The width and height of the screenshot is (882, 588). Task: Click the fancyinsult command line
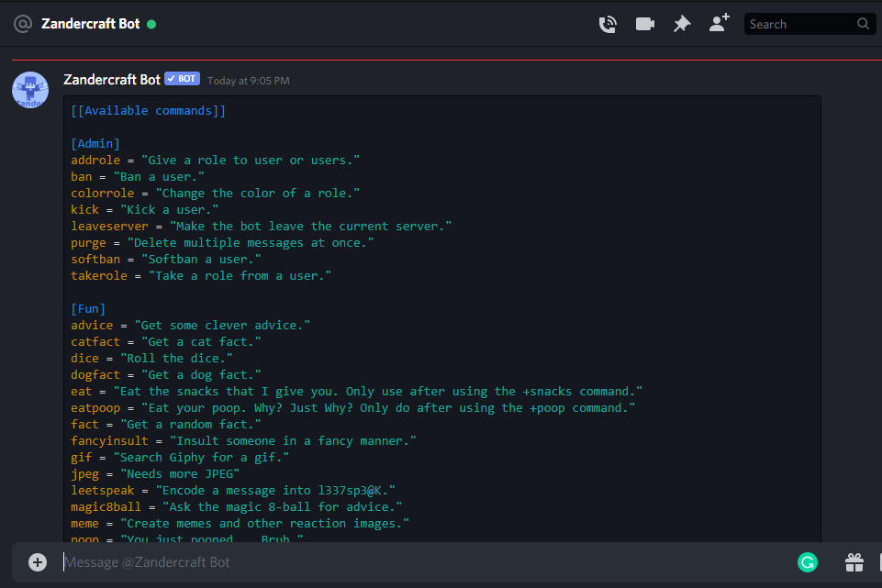(x=243, y=440)
